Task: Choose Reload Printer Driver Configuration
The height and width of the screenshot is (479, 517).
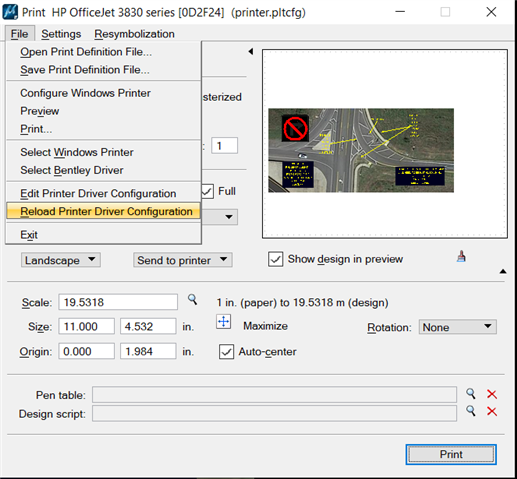Action: click(x=104, y=211)
